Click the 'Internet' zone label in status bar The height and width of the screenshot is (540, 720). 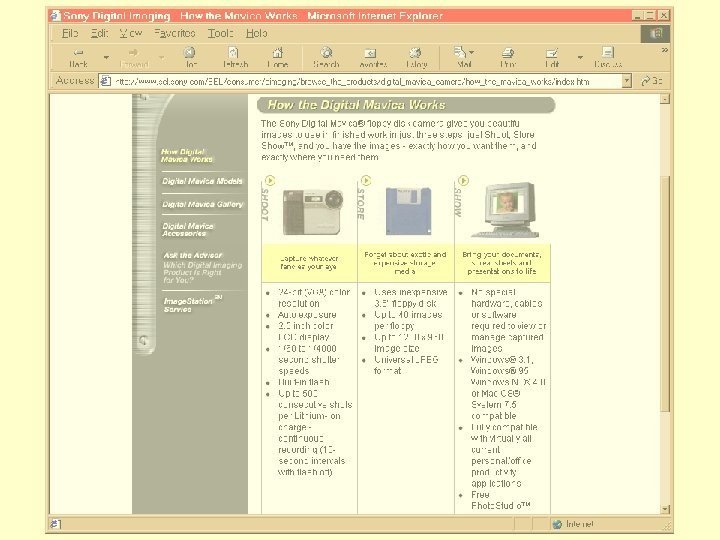pos(579,524)
